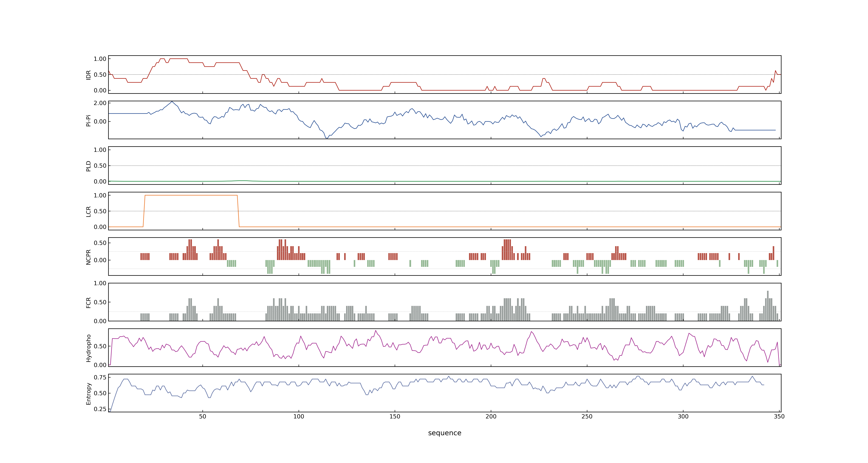Click x-axis tick label 200

coord(491,416)
